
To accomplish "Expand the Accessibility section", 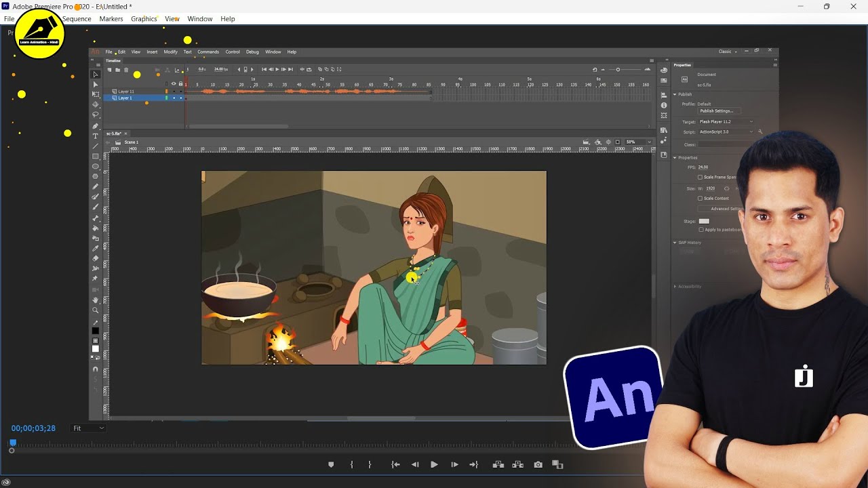I will pos(675,286).
